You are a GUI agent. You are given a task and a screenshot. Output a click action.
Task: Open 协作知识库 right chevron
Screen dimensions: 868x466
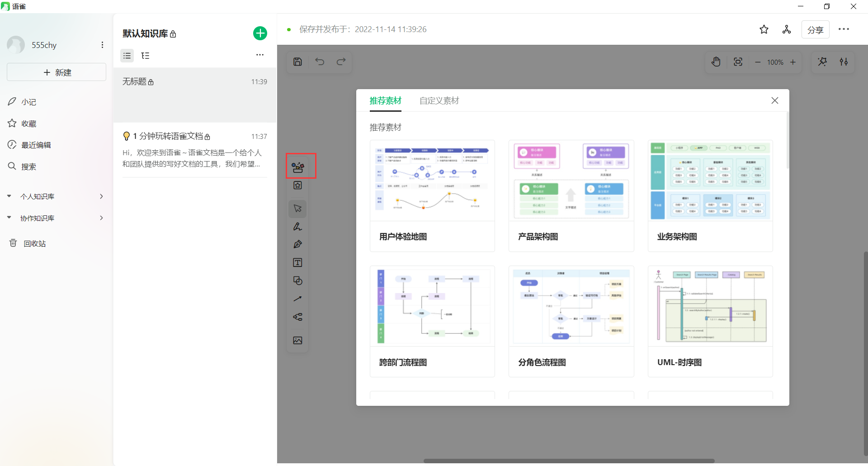pos(101,218)
